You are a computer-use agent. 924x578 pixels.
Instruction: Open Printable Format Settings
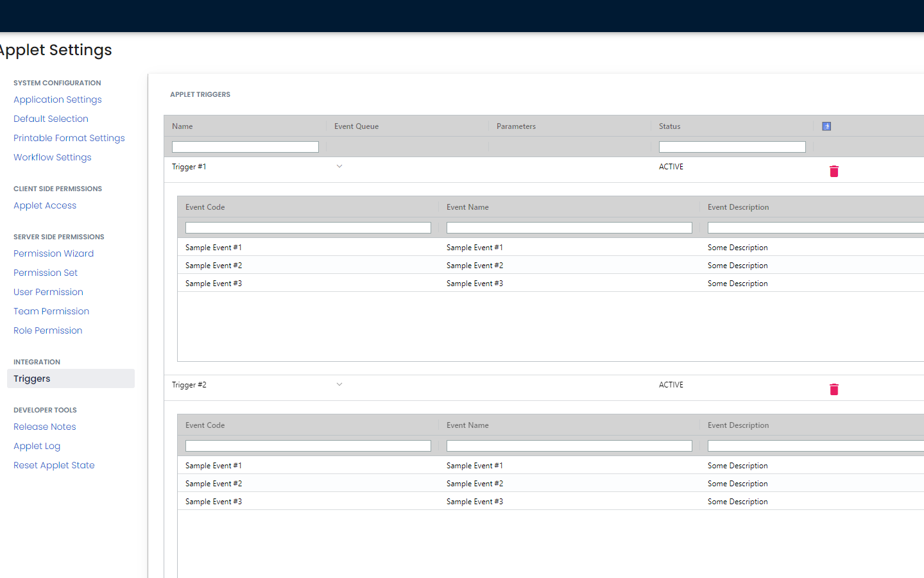[69, 138]
